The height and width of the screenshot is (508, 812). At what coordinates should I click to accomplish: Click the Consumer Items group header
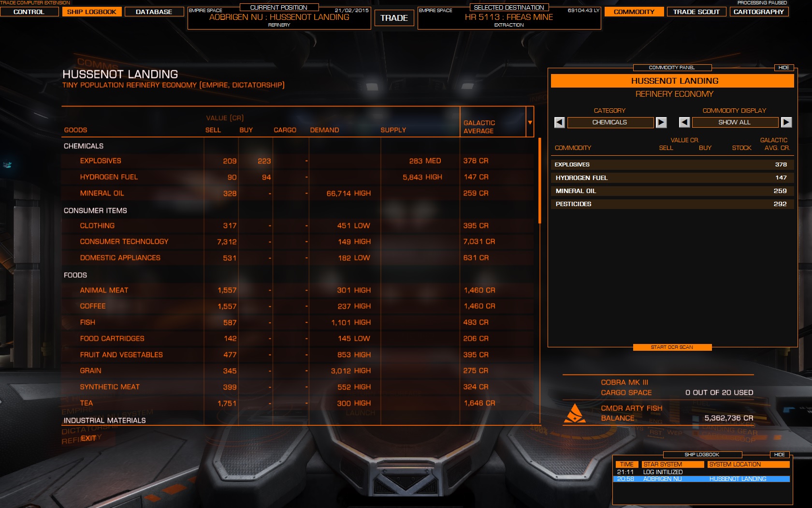pos(95,210)
